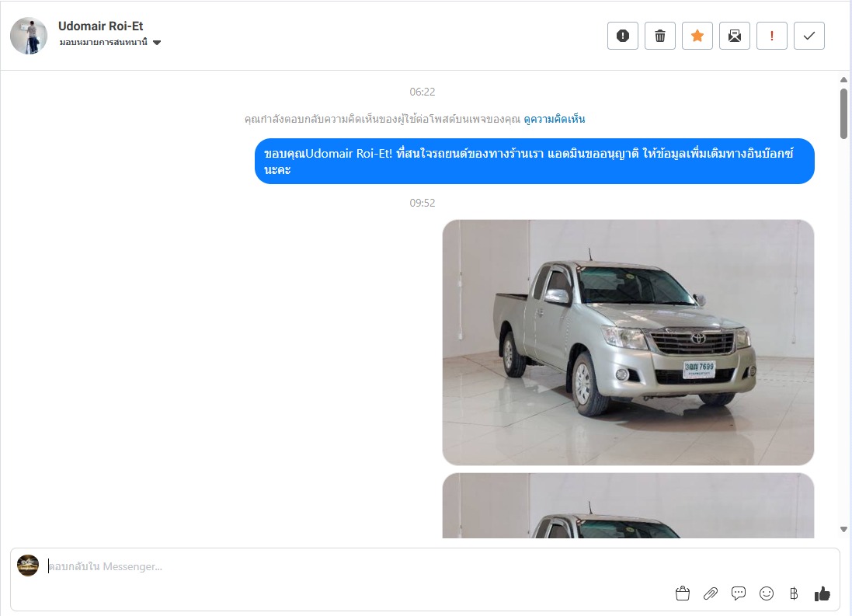
Task: Mark conversation unread with envelope icon
Action: click(x=735, y=36)
